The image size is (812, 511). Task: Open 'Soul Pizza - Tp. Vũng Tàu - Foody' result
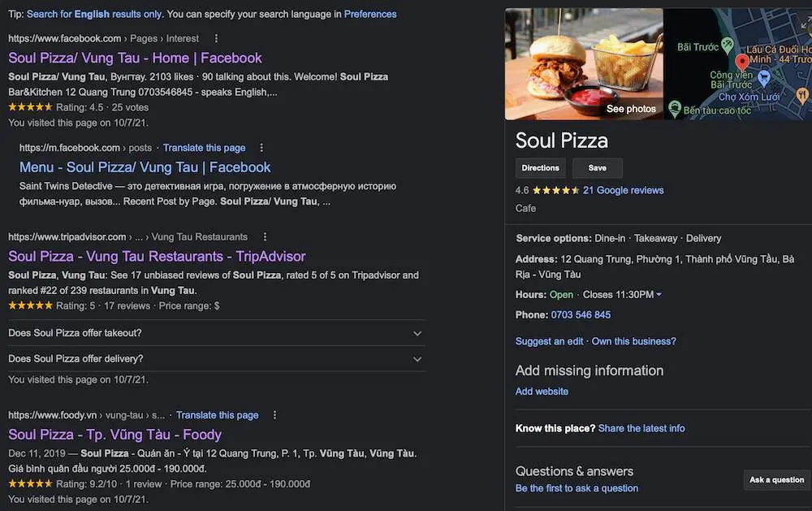pyautogui.click(x=115, y=435)
